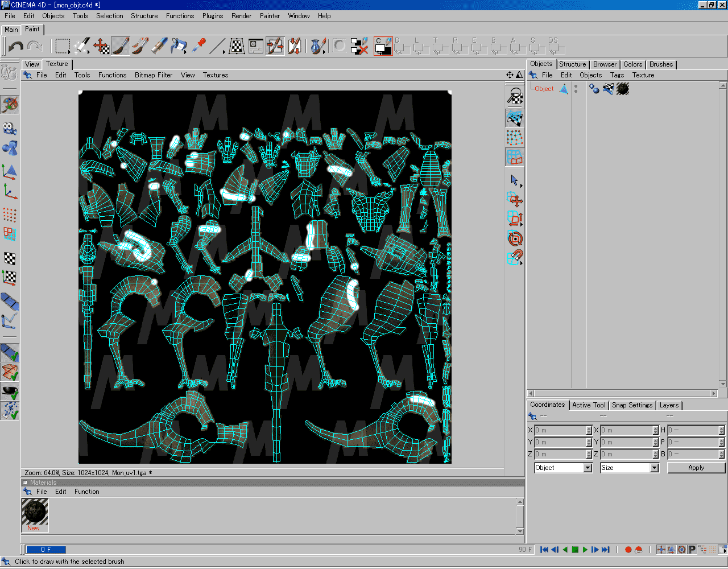Click the text tool icon

(x=256, y=46)
